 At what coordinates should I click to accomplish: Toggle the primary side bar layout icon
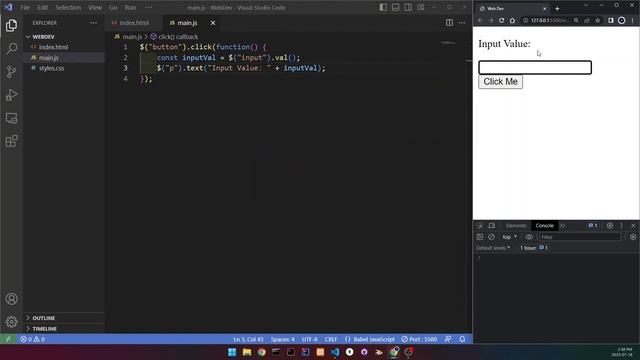tap(383, 7)
